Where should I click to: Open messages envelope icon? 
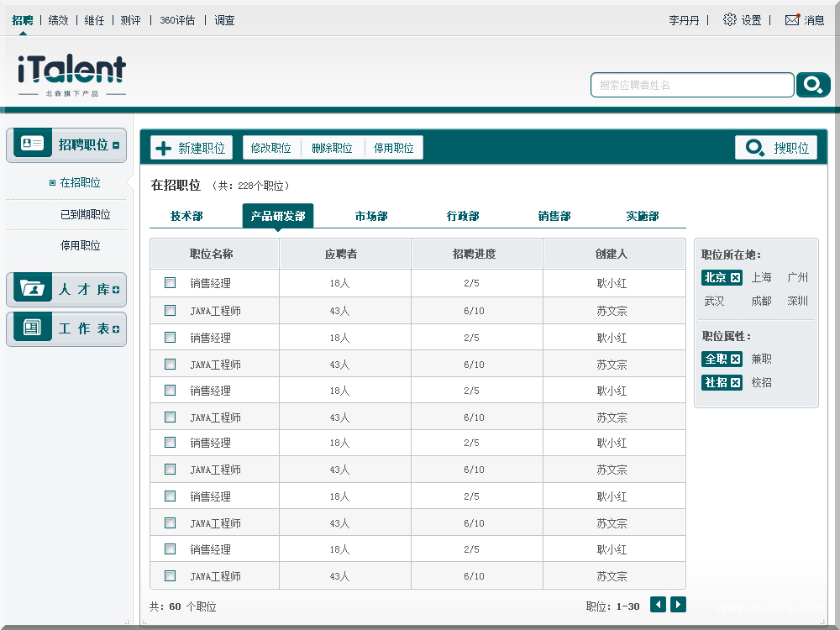[x=792, y=20]
